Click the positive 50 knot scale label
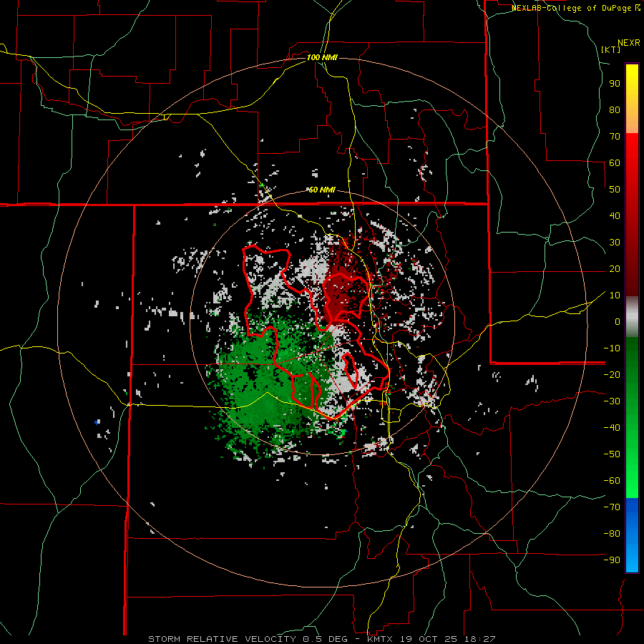This screenshot has width=644, height=644. tap(615, 190)
